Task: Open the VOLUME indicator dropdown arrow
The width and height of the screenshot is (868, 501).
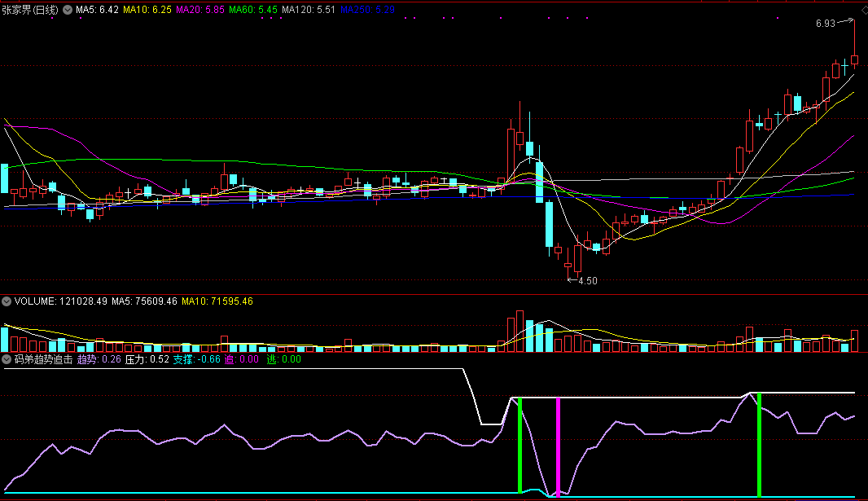Action: 7,301
